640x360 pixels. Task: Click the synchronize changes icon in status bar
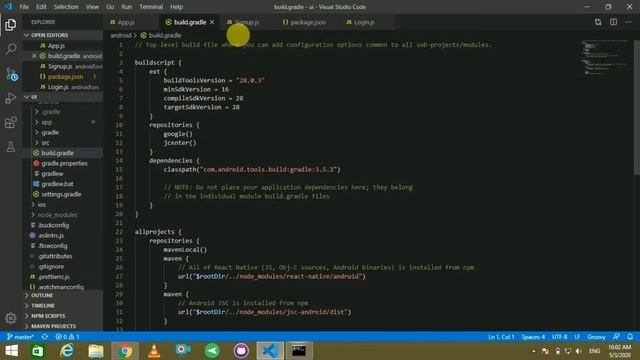44,337
